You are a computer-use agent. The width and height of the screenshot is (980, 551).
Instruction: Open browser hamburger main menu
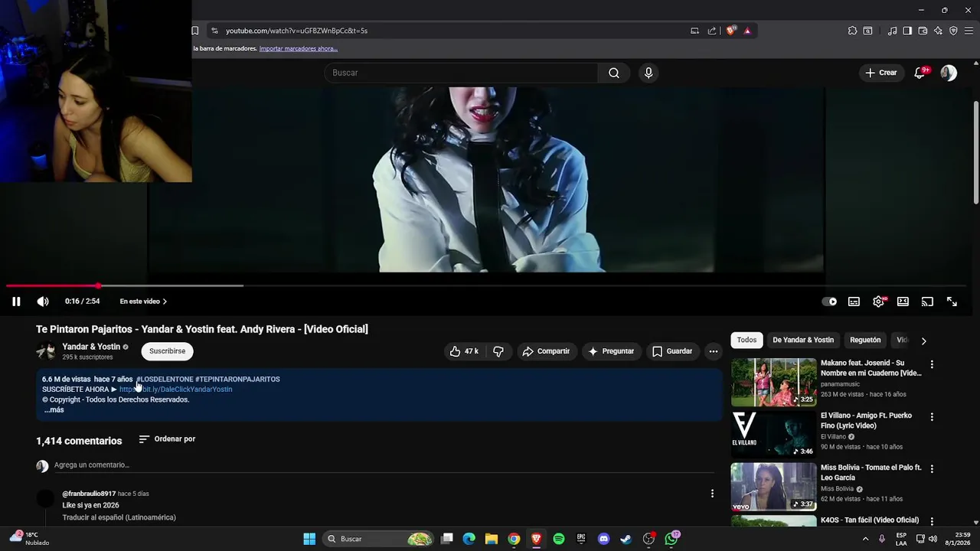(969, 31)
